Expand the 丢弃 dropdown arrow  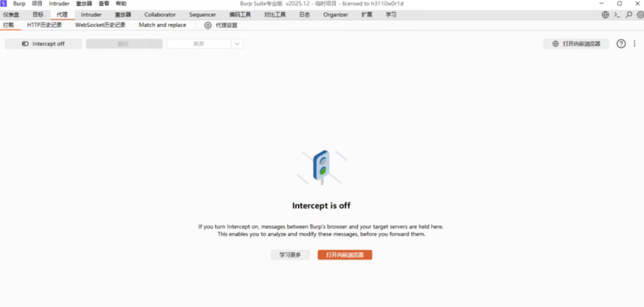pos(237,43)
